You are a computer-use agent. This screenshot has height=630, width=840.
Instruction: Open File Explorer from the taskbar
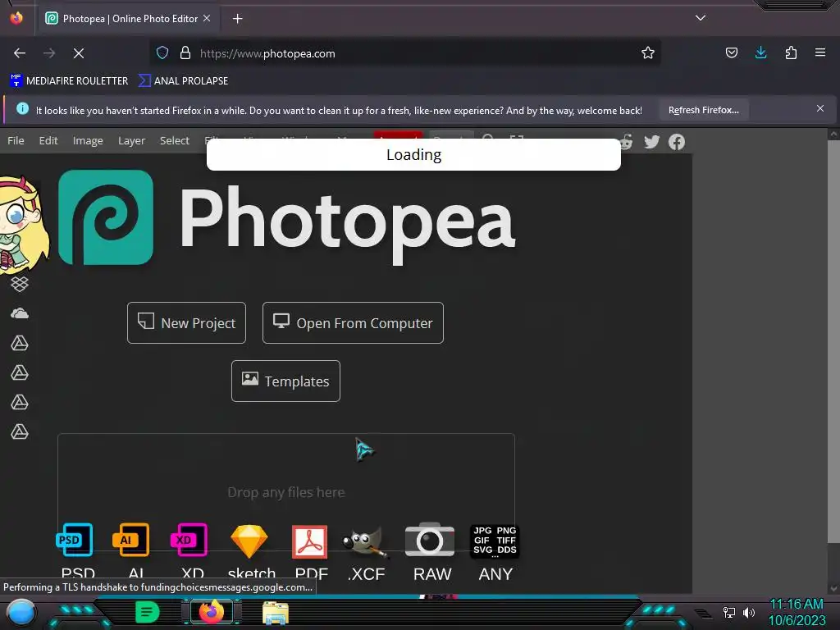(276, 612)
